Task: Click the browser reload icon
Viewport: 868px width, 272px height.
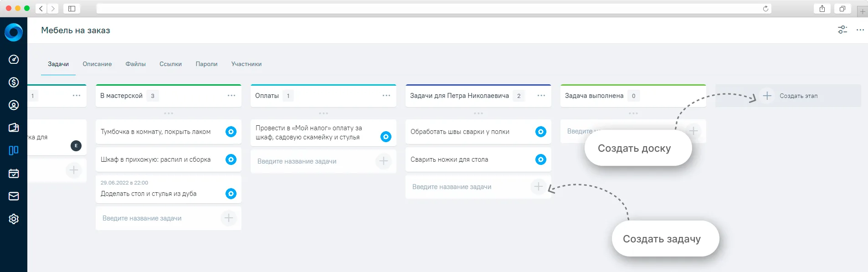Action: 765,9
